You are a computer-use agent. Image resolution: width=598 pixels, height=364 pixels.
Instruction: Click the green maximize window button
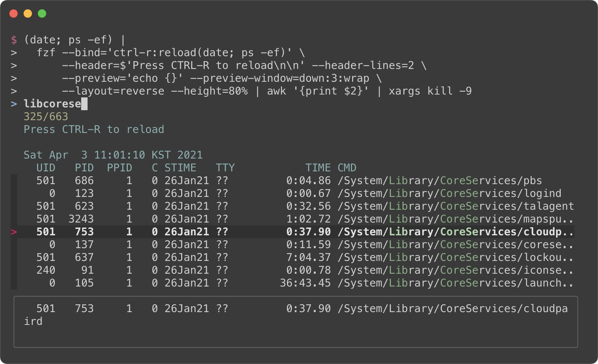[42, 14]
